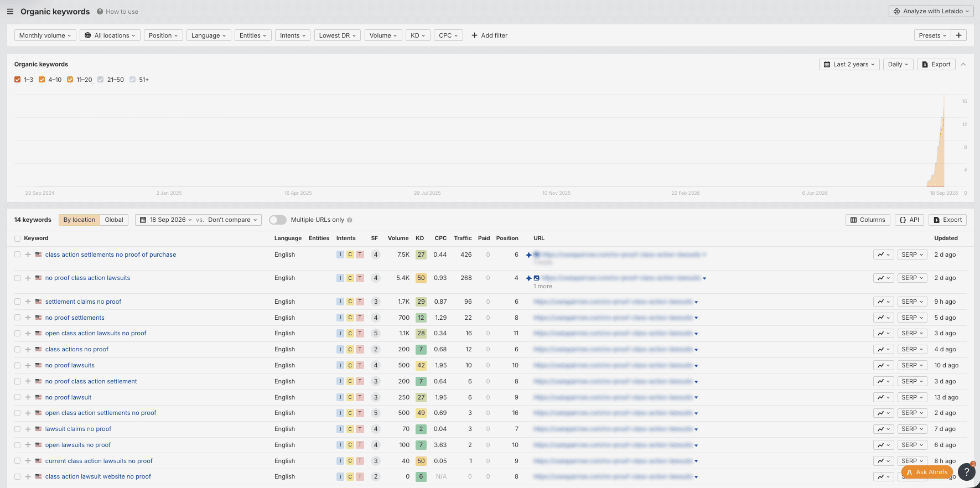This screenshot has width=980, height=488.
Task: Select all keywords via header checkbox
Action: tap(18, 238)
